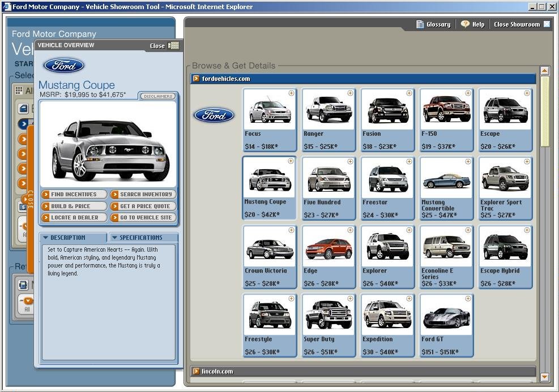Click the grid icon next to Close
The width and height of the screenshot is (559, 392).
(174, 46)
